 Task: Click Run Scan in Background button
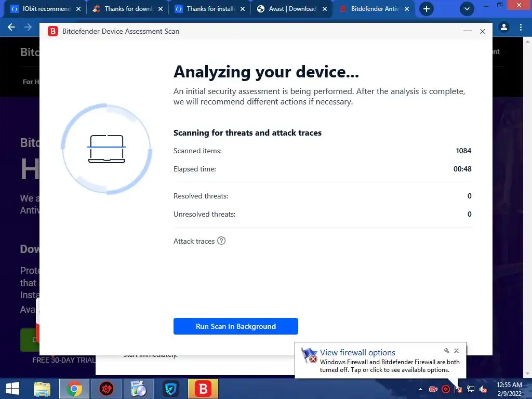[235, 326]
